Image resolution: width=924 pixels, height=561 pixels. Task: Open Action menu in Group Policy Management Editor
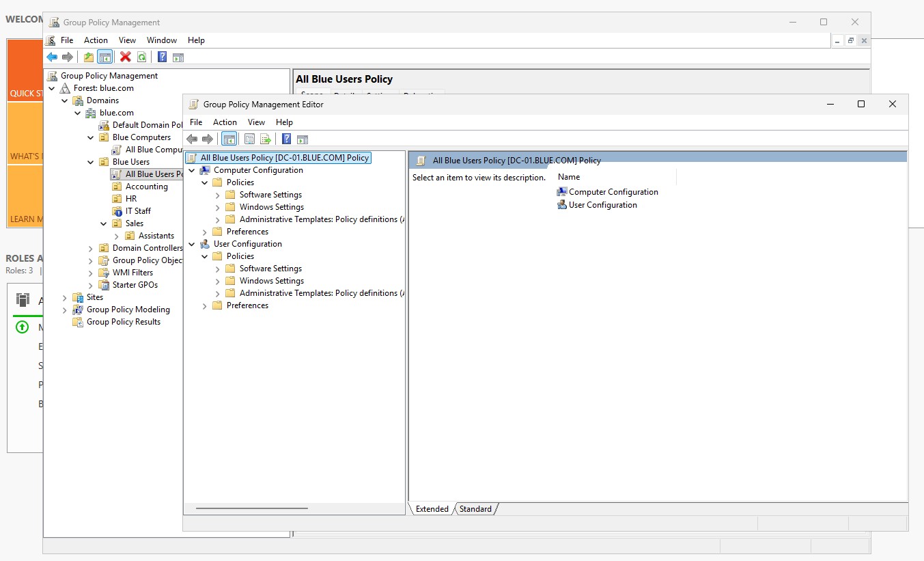pyautogui.click(x=225, y=122)
